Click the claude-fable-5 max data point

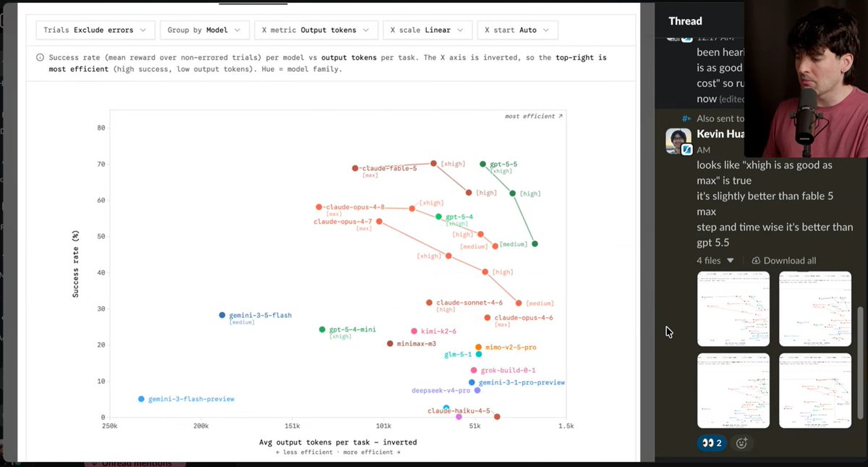coord(355,169)
